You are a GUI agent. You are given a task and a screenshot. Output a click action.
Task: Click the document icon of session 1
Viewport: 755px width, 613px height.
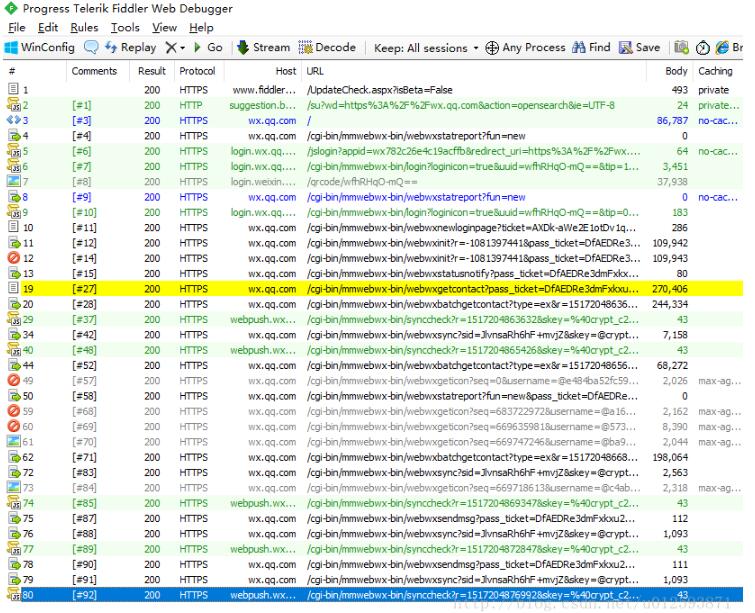point(13,89)
